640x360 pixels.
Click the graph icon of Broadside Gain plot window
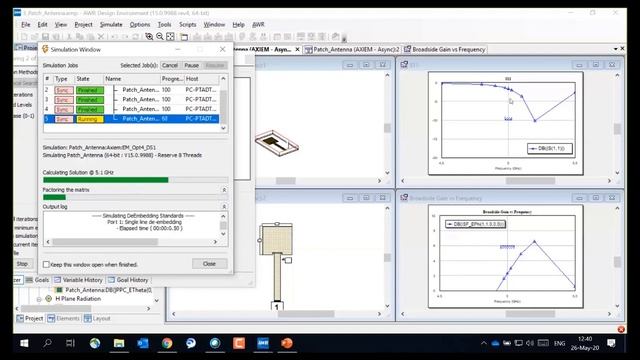(x=404, y=198)
